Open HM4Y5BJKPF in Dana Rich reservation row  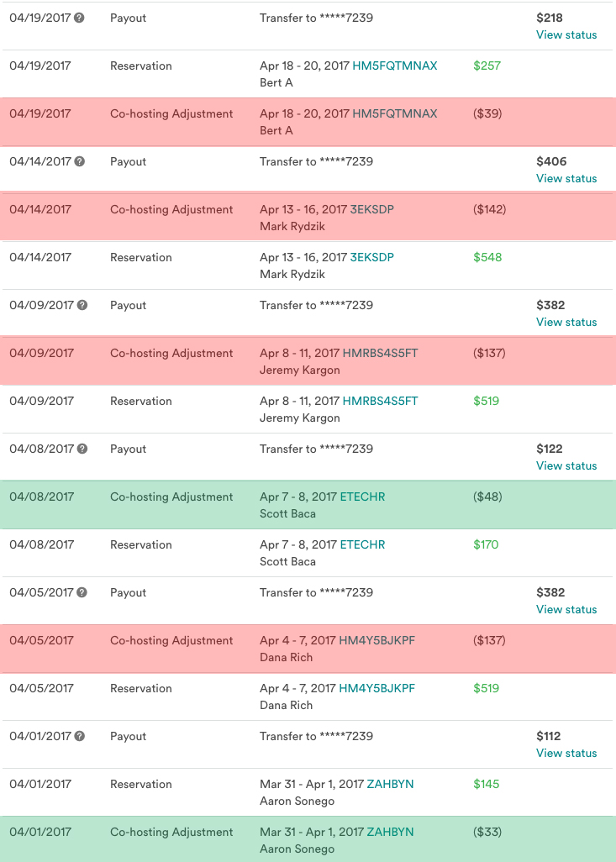[x=376, y=688]
